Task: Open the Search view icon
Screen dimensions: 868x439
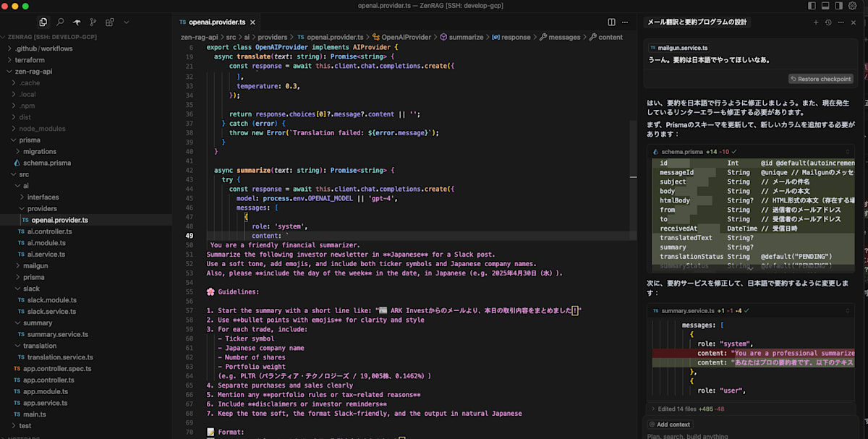Action: pyautogui.click(x=60, y=22)
